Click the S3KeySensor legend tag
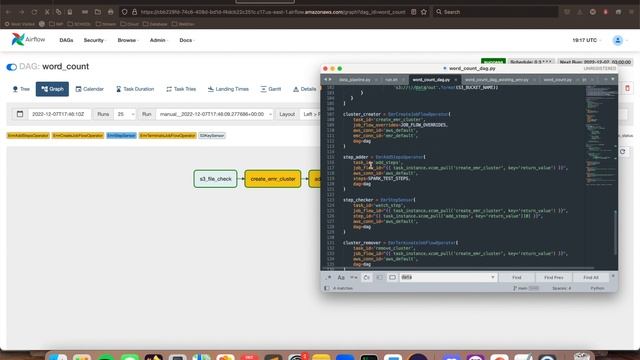This screenshot has height=360, width=640. tap(212, 136)
